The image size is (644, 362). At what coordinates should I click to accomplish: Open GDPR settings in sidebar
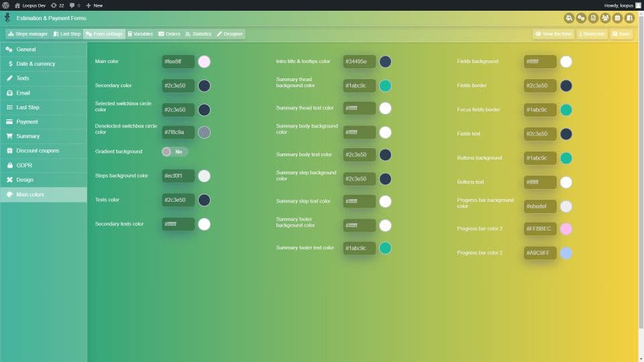click(x=44, y=165)
